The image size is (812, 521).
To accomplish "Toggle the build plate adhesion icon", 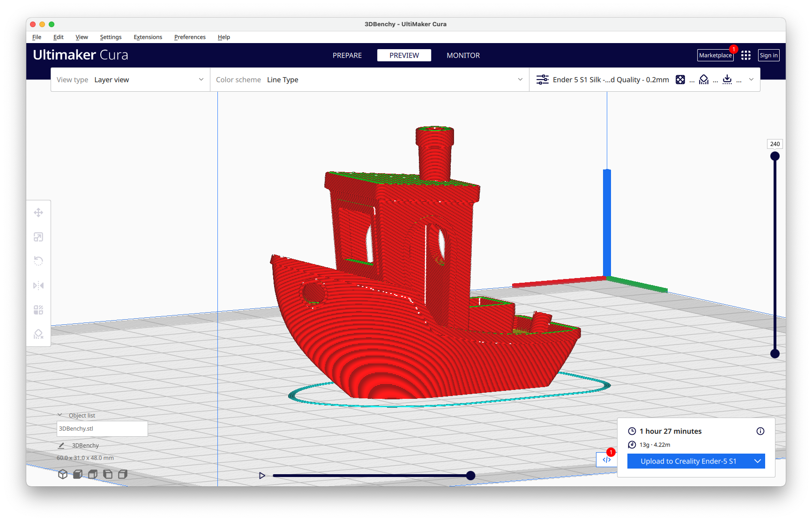I will (x=727, y=80).
